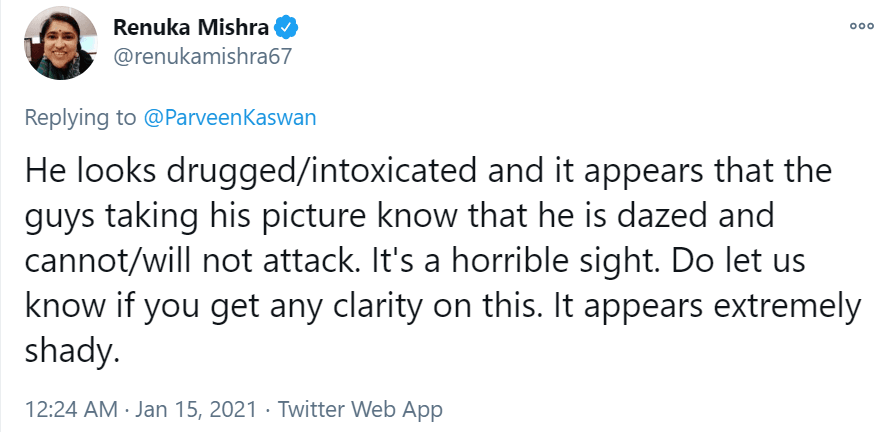Open the three-dot more options menu
The width and height of the screenshot is (885, 432).
click(x=861, y=26)
